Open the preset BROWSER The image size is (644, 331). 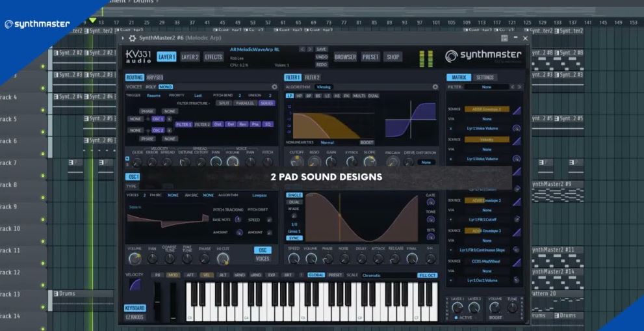[345, 57]
